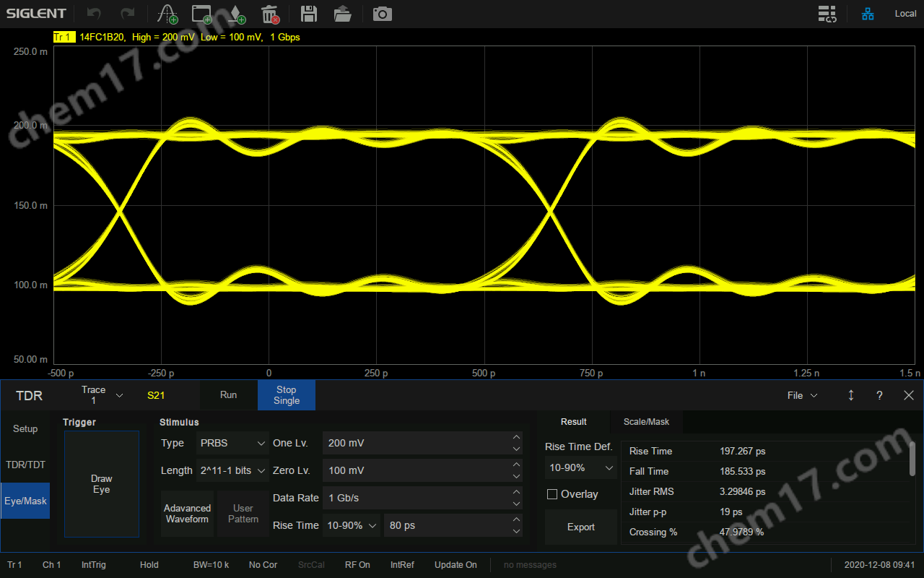This screenshot has width=924, height=578.
Task: Enable the Overlay checkbox
Action: click(x=552, y=494)
